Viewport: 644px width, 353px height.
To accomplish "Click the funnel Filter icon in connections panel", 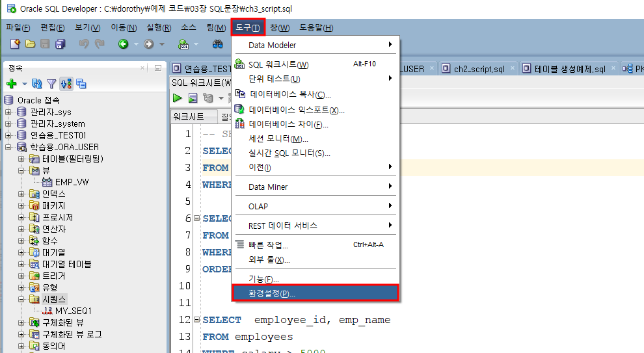I will click(x=51, y=84).
